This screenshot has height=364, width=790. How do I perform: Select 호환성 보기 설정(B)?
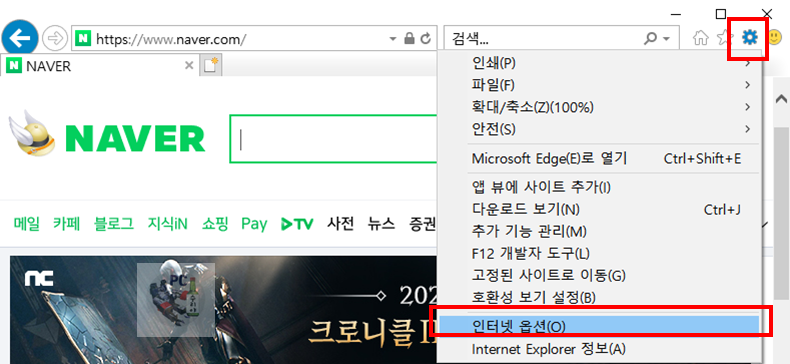tap(600, 297)
